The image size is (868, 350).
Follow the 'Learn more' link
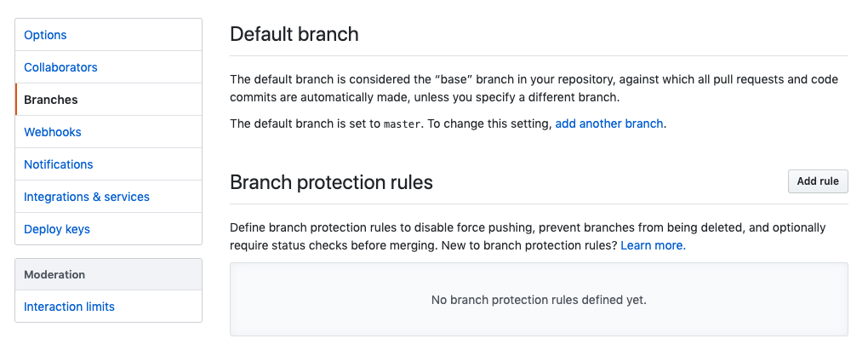tap(653, 245)
